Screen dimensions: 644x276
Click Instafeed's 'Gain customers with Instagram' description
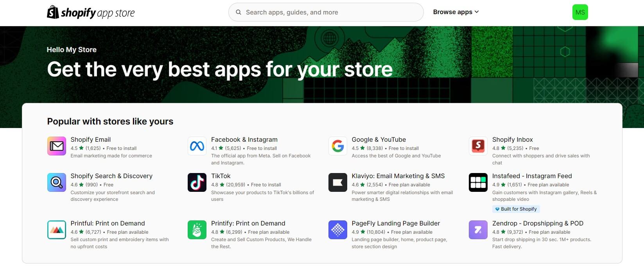click(545, 196)
